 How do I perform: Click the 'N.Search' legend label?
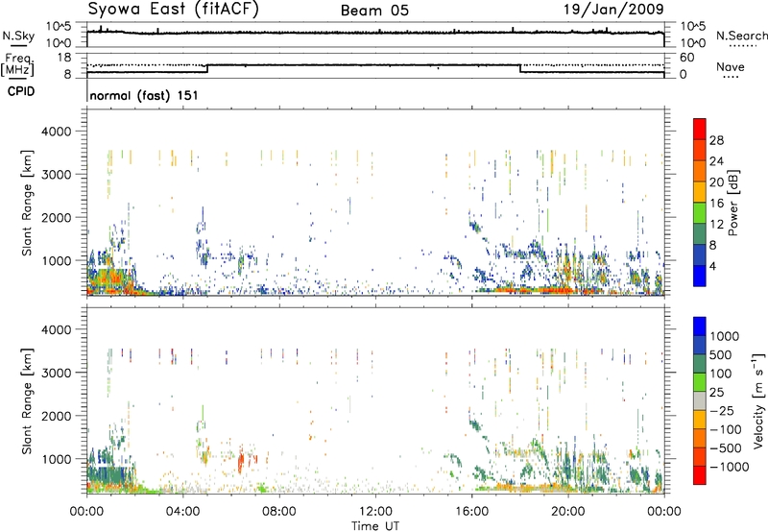click(x=741, y=36)
